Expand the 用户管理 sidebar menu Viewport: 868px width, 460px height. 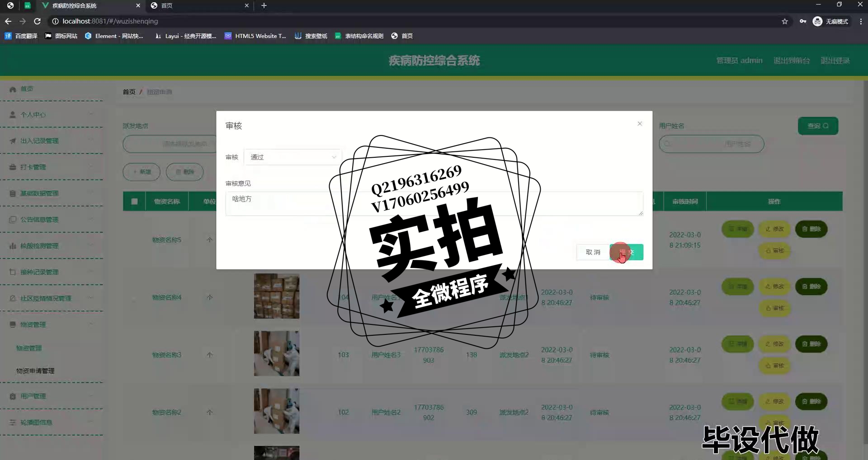pos(52,396)
